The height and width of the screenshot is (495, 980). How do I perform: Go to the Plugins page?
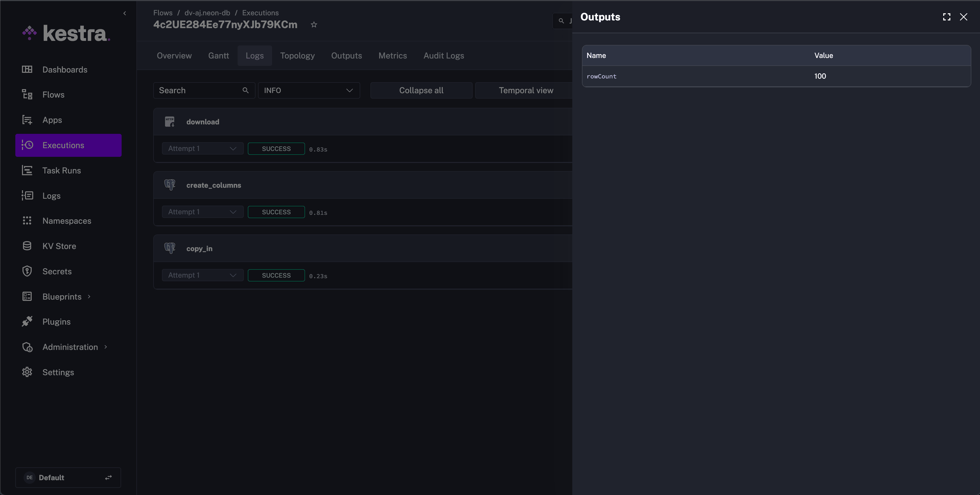point(56,322)
